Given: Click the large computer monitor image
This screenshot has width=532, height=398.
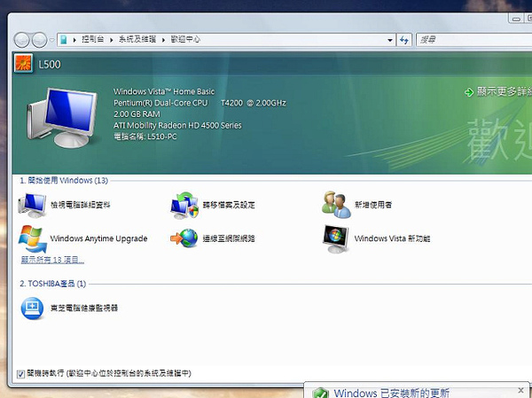Looking at the screenshot, I should (x=62, y=117).
